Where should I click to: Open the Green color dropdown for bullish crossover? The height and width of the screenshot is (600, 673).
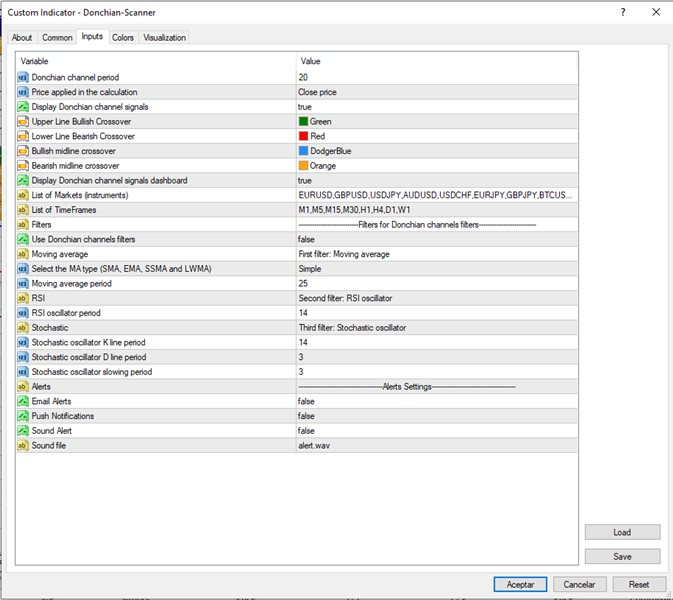[437, 122]
